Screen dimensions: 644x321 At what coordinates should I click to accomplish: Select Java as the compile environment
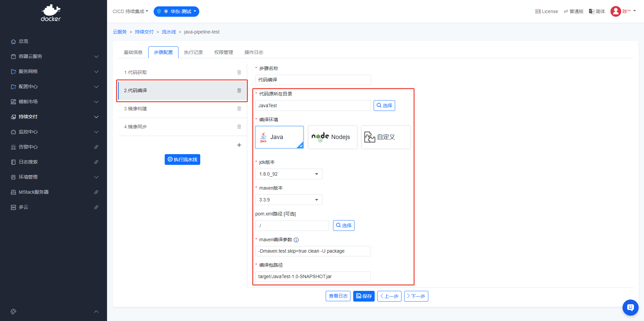pyautogui.click(x=279, y=137)
